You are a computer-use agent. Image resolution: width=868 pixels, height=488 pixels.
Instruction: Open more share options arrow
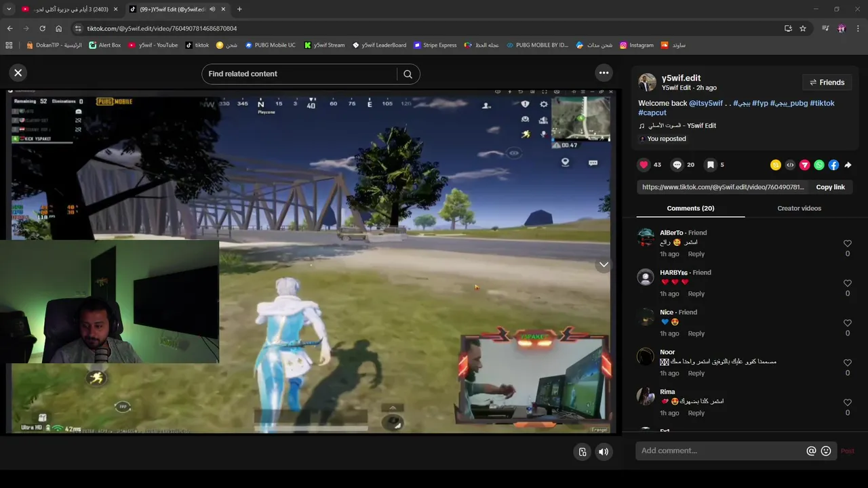848,165
